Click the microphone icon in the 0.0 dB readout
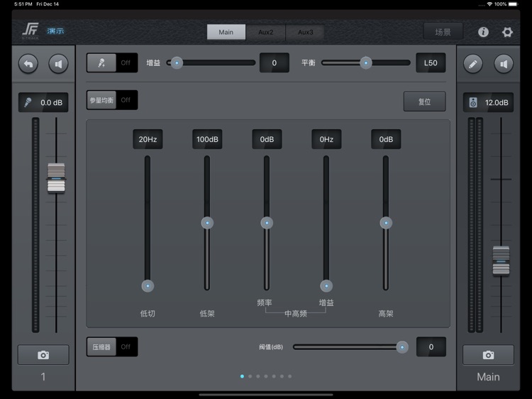This screenshot has width=532, height=399. [x=28, y=102]
